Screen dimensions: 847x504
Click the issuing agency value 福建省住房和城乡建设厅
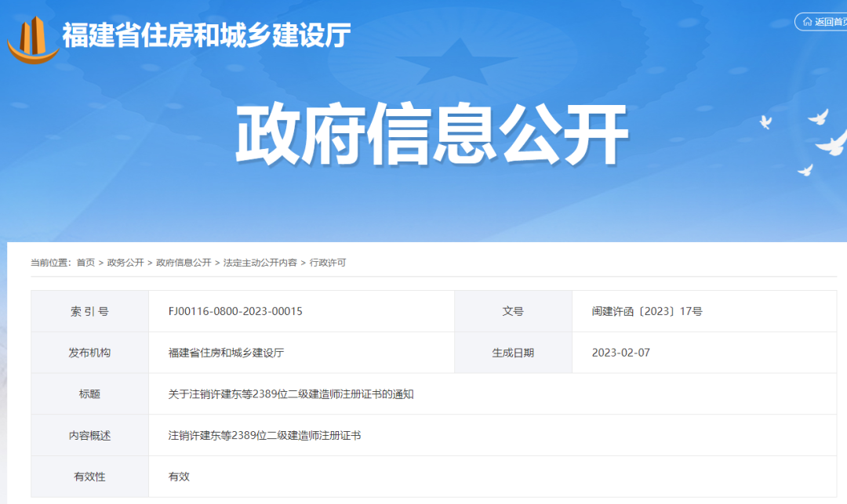(226, 353)
